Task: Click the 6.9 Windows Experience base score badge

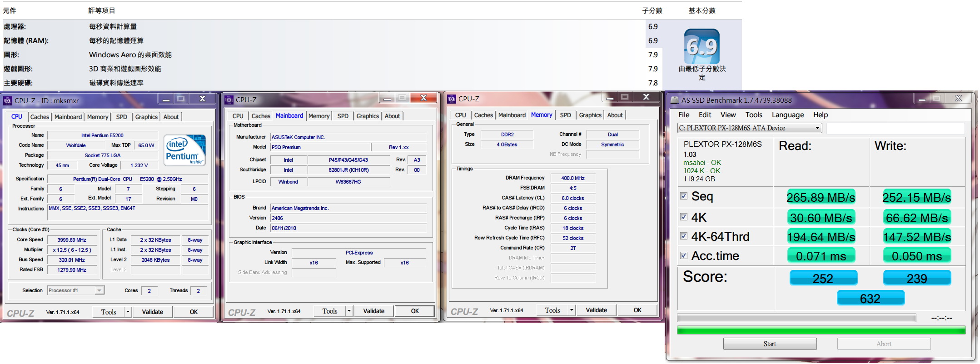Action: (702, 46)
